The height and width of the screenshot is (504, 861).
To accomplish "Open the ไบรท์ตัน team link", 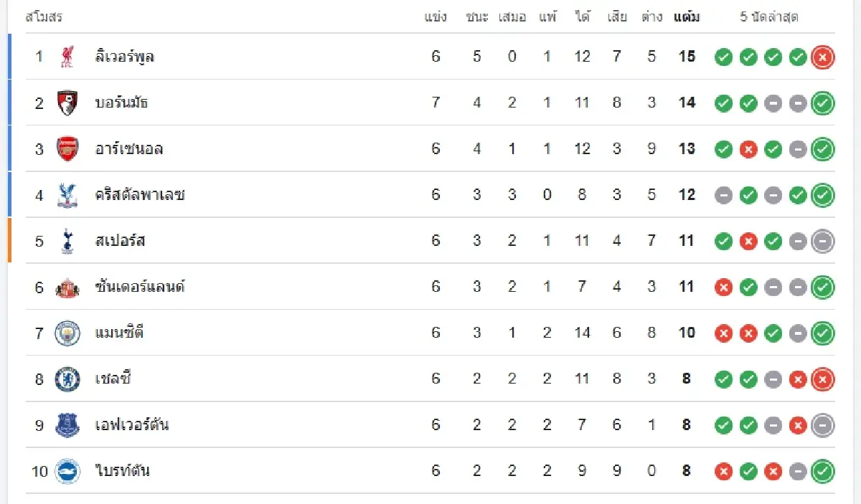I will (123, 472).
